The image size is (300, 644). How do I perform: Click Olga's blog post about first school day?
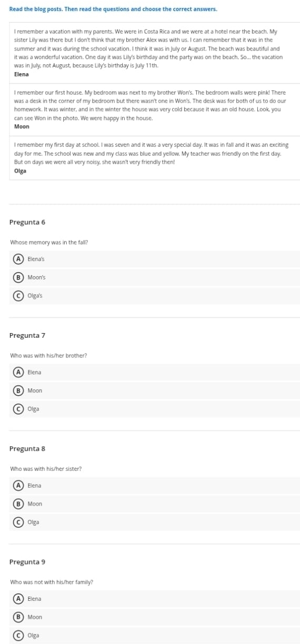[155, 158]
